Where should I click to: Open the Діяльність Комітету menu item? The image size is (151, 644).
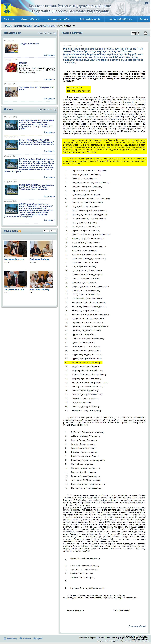(x=30, y=19)
